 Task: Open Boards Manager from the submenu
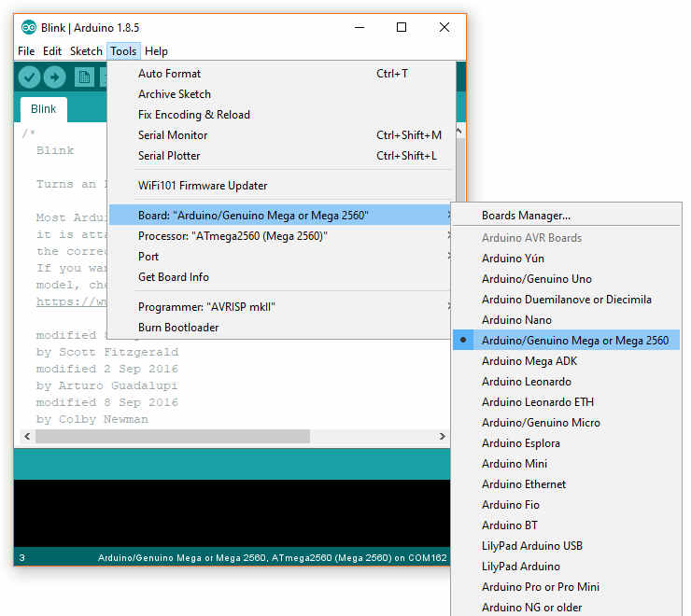[x=526, y=216]
